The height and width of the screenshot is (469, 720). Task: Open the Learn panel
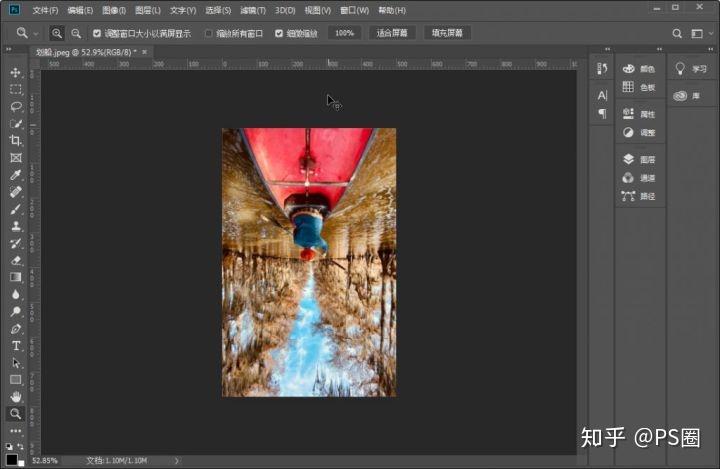(691, 69)
